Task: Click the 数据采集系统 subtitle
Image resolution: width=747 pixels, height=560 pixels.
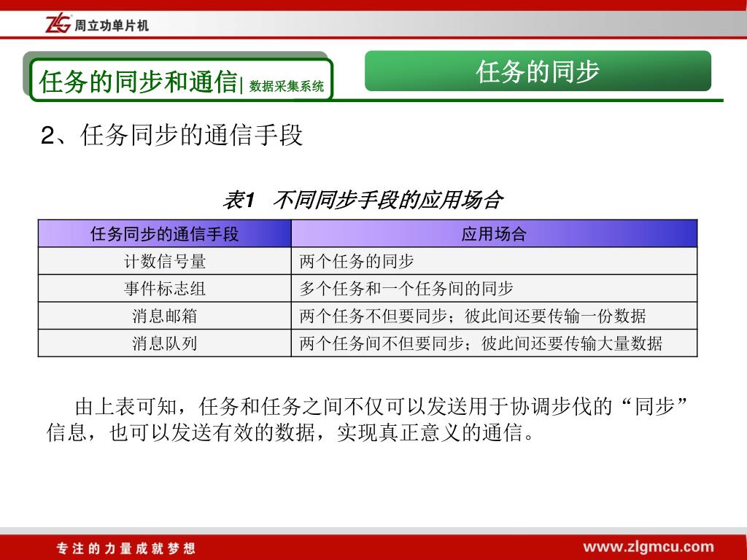Action: pos(286,86)
